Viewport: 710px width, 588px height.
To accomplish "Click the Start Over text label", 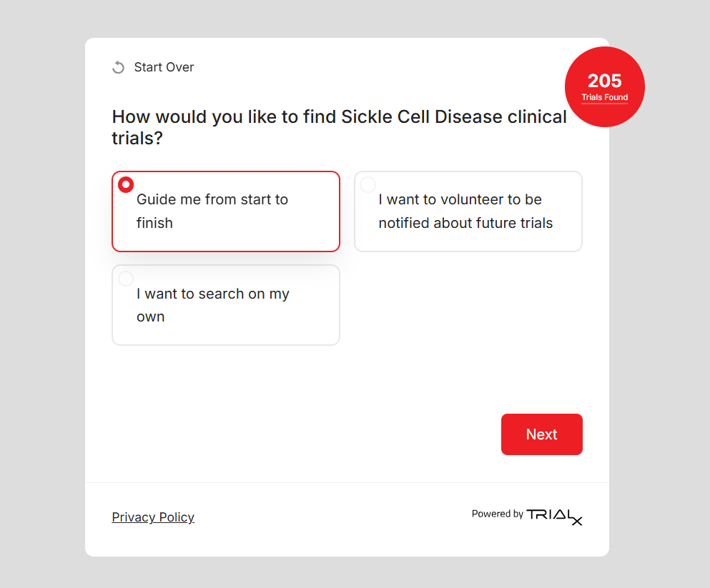I will pos(164,67).
